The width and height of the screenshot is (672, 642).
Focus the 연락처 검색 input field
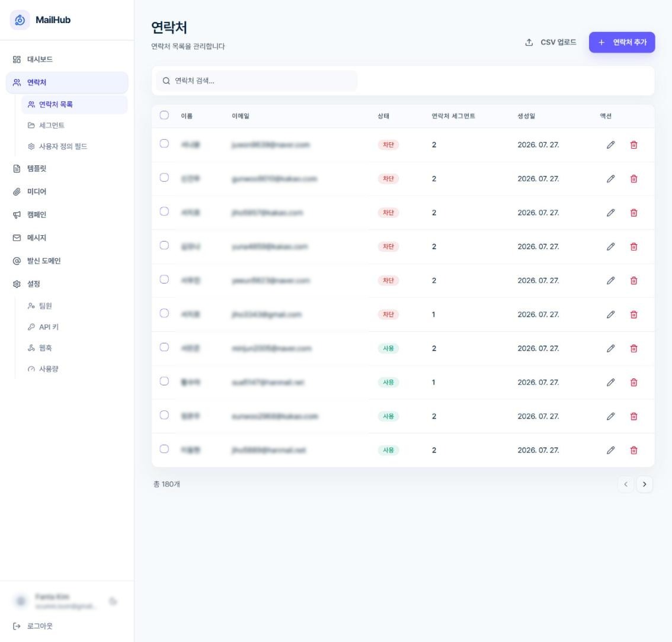[256, 81]
